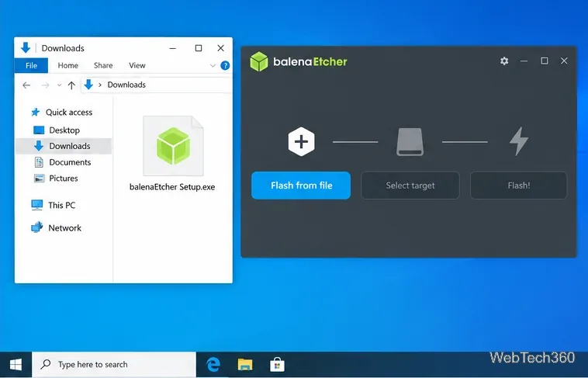The width and height of the screenshot is (588, 378).
Task: Close the Downloads Explorer window
Action: coord(221,48)
